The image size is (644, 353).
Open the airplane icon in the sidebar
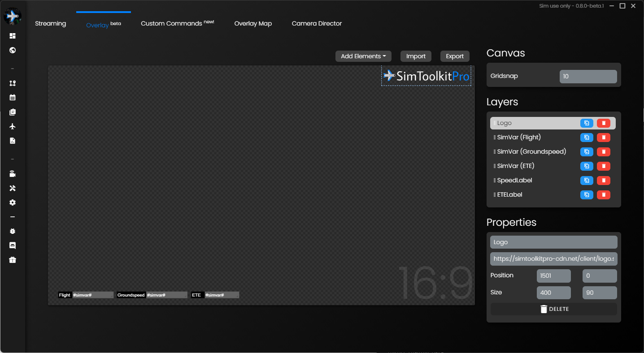pyautogui.click(x=13, y=126)
